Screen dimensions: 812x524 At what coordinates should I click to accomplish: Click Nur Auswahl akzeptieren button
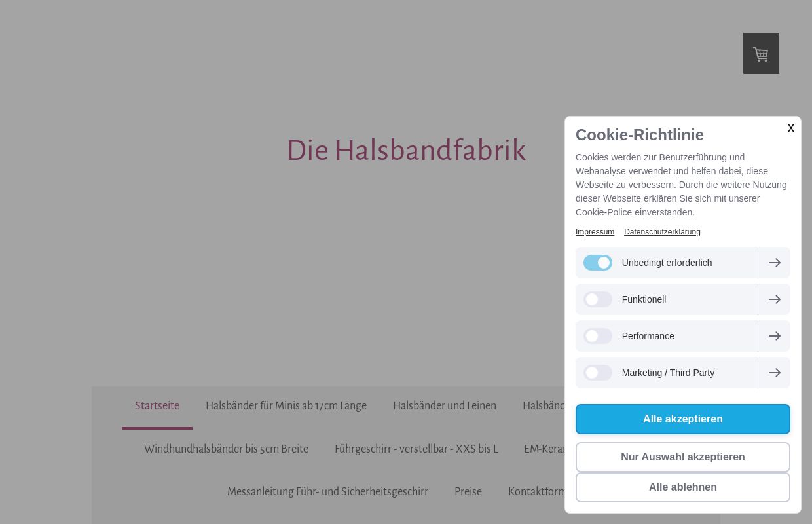[x=683, y=457]
